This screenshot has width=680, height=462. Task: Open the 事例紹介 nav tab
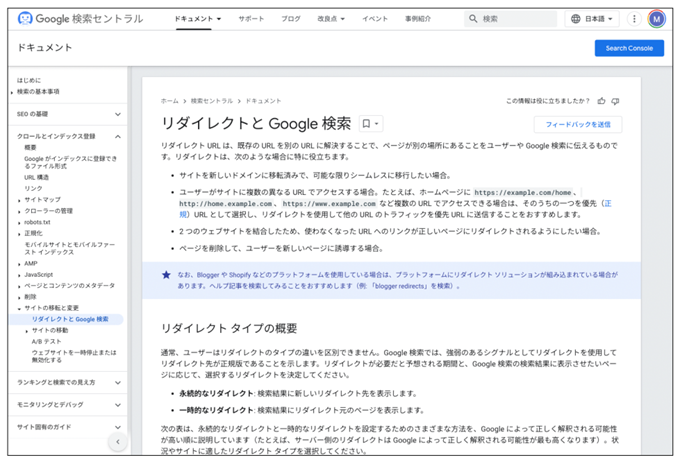coord(418,19)
